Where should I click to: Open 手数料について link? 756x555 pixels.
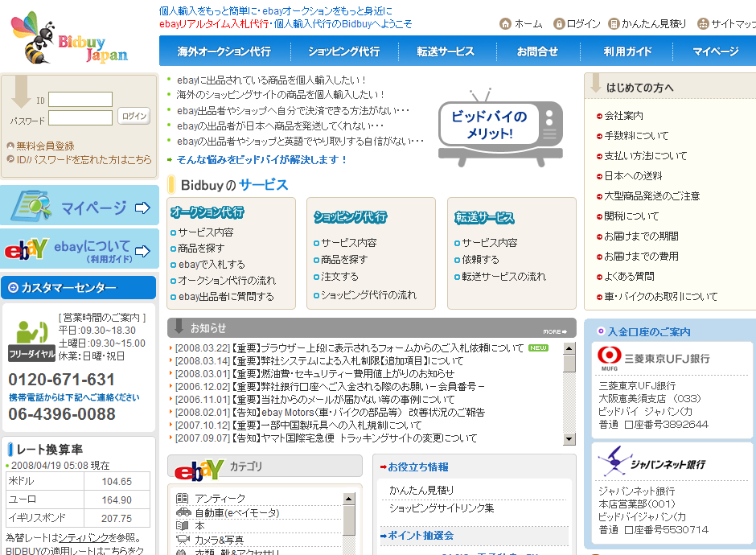coord(636,136)
